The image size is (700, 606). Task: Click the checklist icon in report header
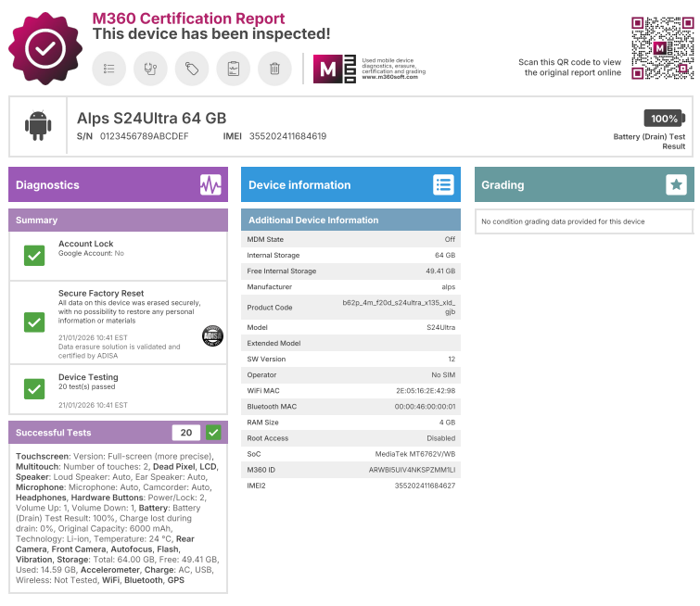pos(109,69)
